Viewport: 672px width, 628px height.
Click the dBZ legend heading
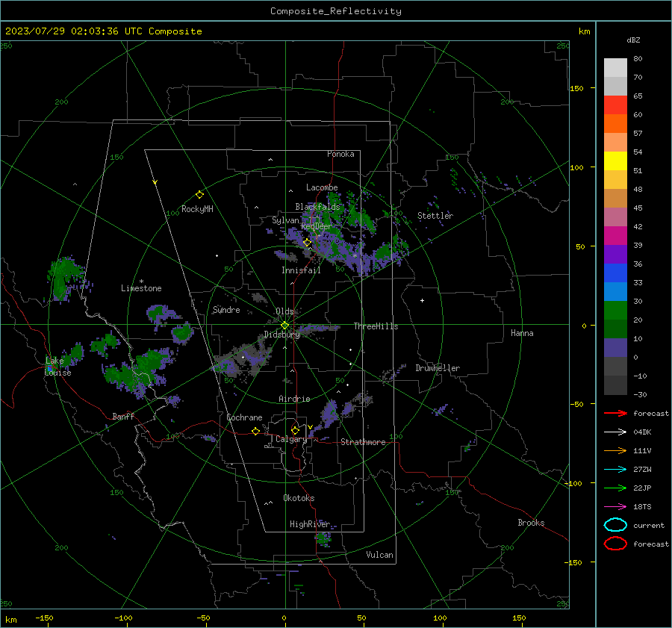pyautogui.click(x=633, y=40)
